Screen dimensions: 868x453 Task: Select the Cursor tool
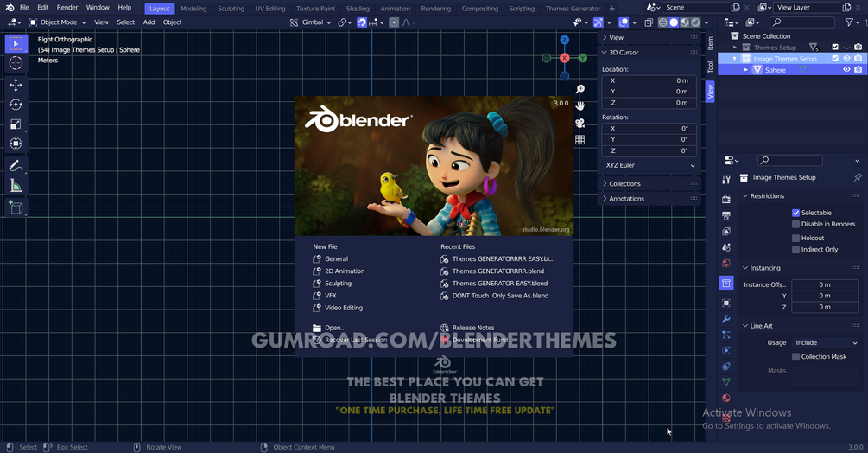pyautogui.click(x=16, y=63)
